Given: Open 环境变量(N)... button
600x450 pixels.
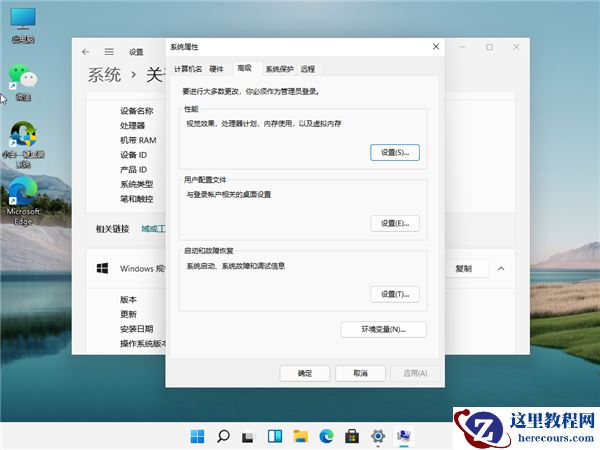Looking at the screenshot, I should tap(383, 329).
